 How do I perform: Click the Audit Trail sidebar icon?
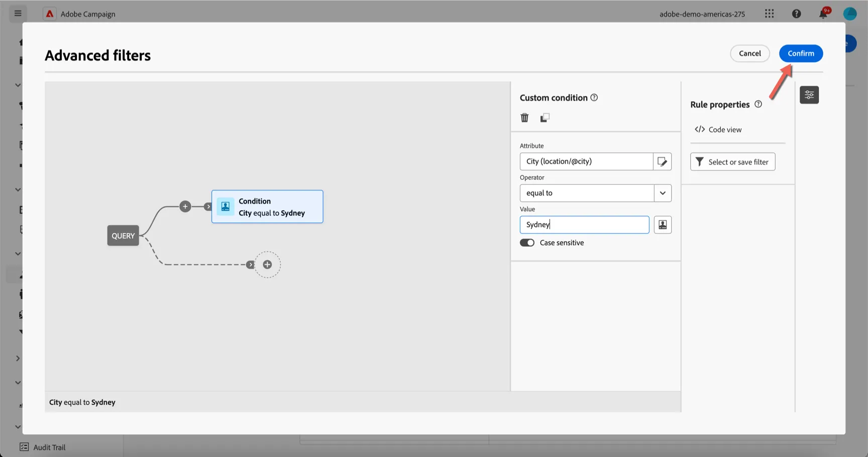coord(24,447)
